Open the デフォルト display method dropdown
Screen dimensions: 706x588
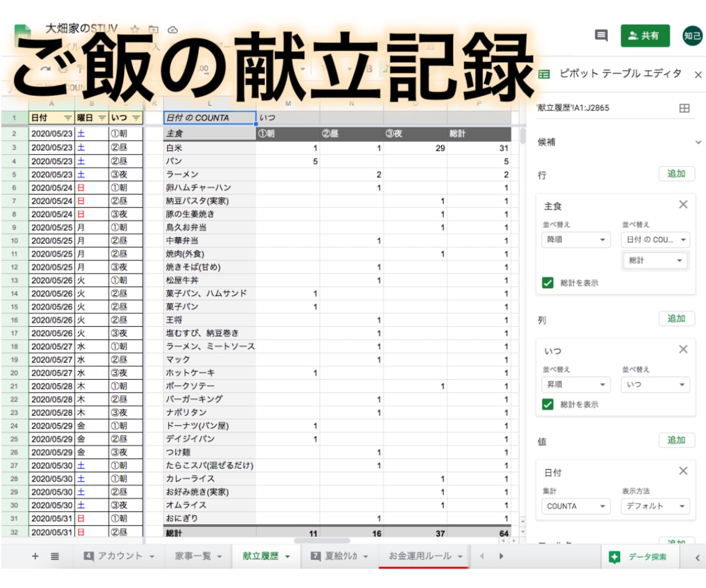tap(655, 506)
